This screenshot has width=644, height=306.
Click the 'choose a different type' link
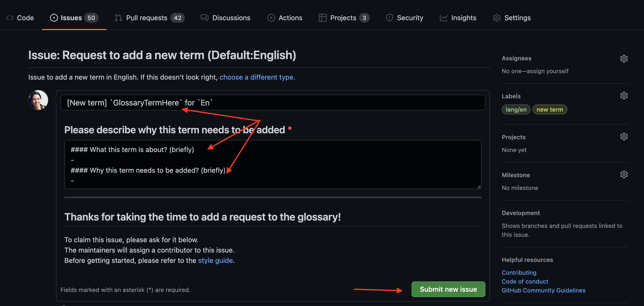(x=257, y=77)
